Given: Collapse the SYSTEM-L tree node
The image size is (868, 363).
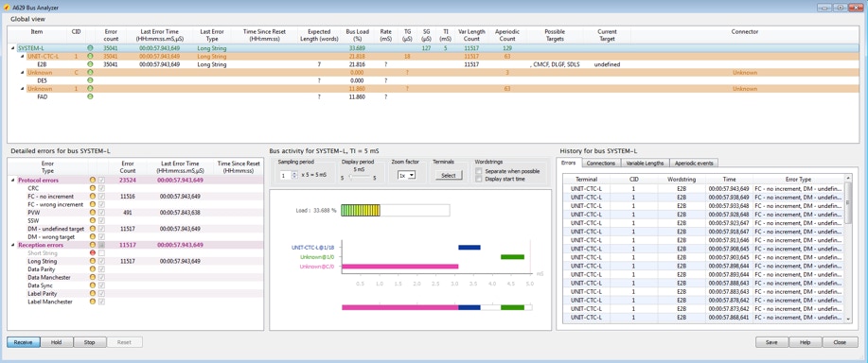Looking at the screenshot, I should pyautogui.click(x=12, y=48).
